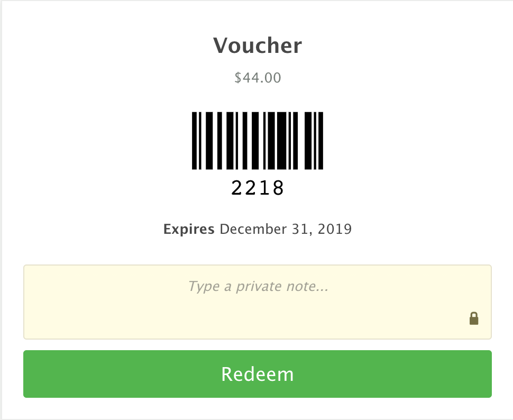Click the leftmost bar of the barcode
The height and width of the screenshot is (420, 513).
pos(194,141)
